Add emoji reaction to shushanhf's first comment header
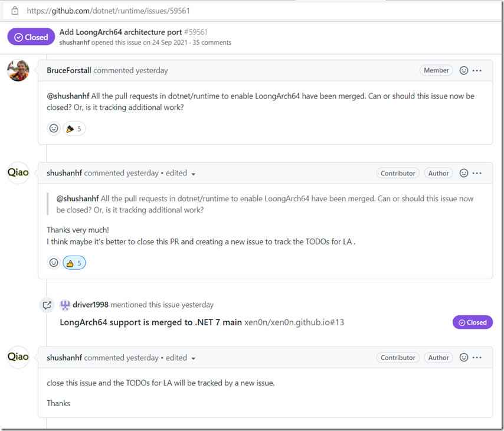This screenshot has height=431, width=504. (464, 173)
